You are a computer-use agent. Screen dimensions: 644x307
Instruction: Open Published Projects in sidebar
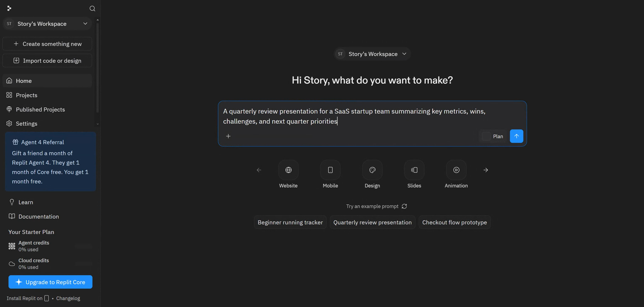[47, 109]
